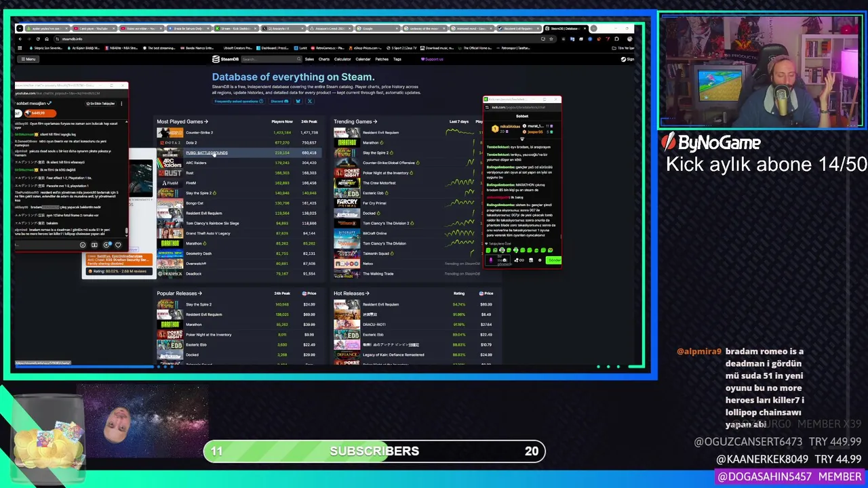The width and height of the screenshot is (868, 488).
Task: Open new tab with plus button
Action: (x=593, y=28)
